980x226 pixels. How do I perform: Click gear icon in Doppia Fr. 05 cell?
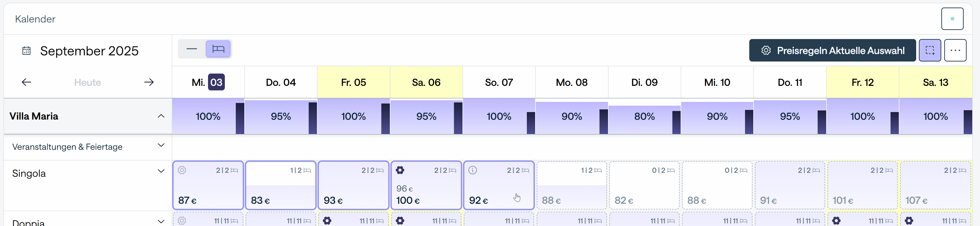tap(327, 221)
